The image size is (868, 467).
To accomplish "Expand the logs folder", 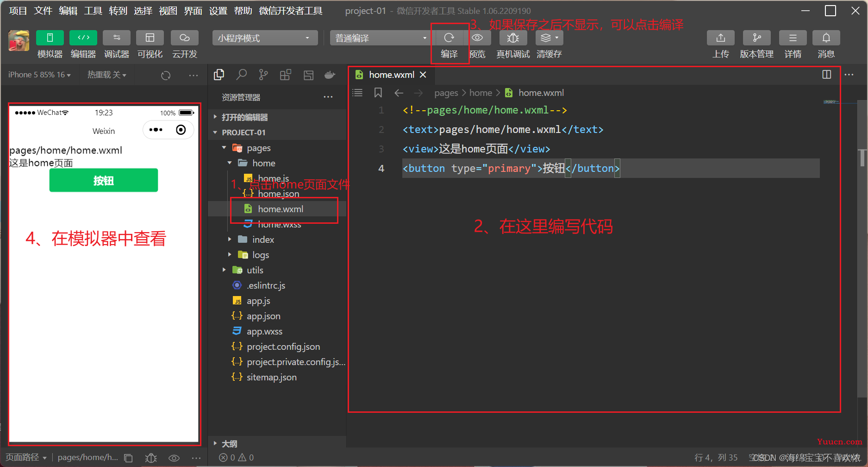I will (277, 255).
